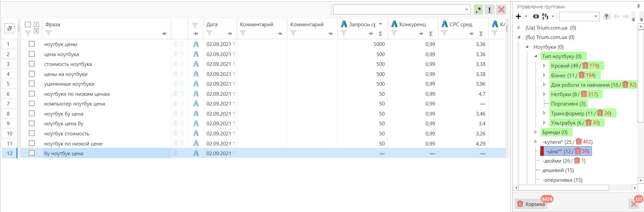This screenshot has width=644, height=212.
Task: Select the phrase 'ноутбук стоимость'
Action: (x=67, y=133)
